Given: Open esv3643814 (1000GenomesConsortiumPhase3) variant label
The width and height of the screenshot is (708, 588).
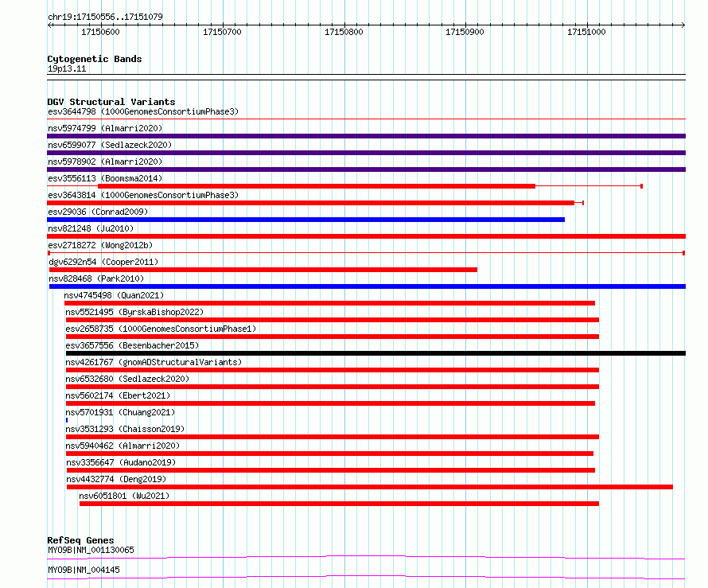Looking at the screenshot, I should (x=143, y=195).
